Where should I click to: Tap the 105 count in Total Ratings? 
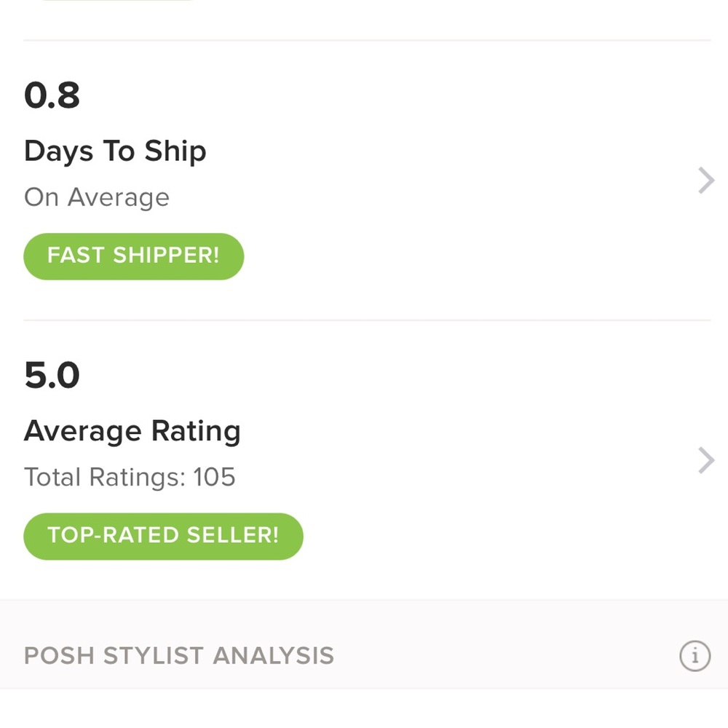point(214,478)
